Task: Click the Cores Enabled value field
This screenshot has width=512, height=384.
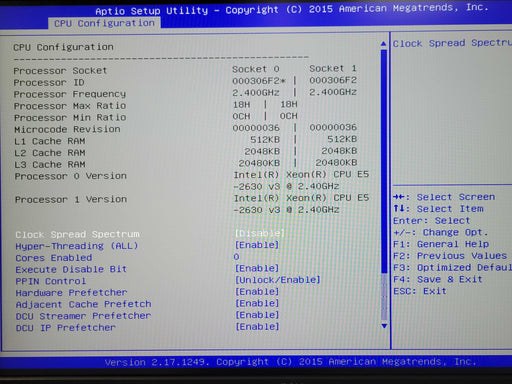Action: coord(236,257)
